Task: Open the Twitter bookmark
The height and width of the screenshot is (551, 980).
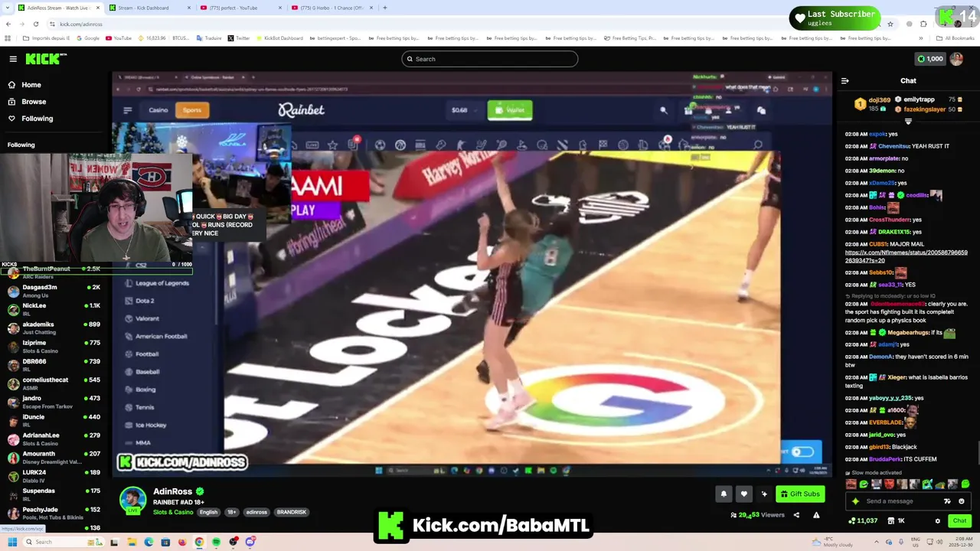Action: click(x=239, y=38)
